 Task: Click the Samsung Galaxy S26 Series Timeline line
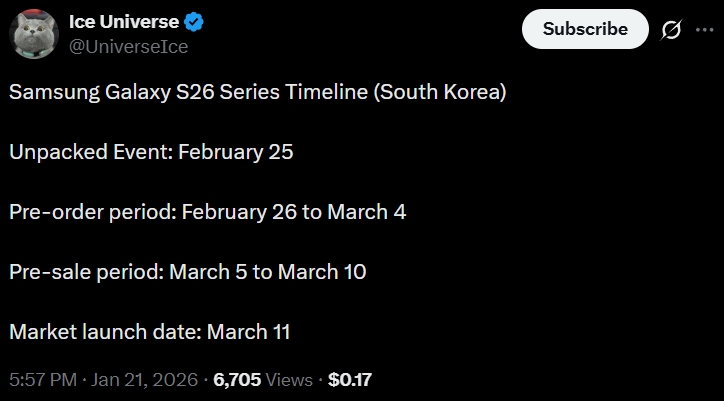coord(258,93)
